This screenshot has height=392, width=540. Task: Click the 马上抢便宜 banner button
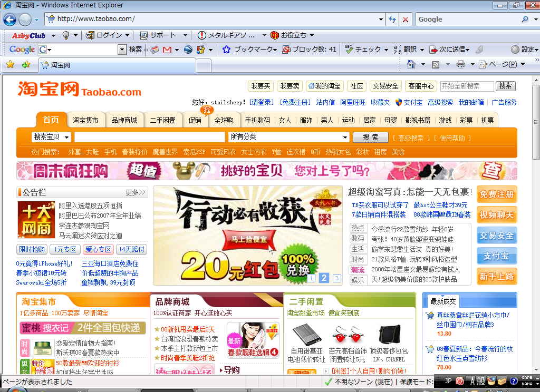tap(249, 239)
